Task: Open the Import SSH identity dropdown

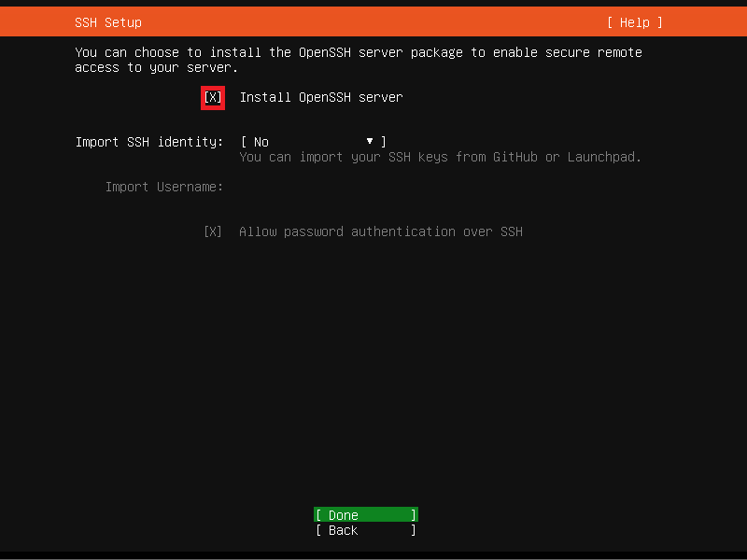Action: [x=314, y=142]
